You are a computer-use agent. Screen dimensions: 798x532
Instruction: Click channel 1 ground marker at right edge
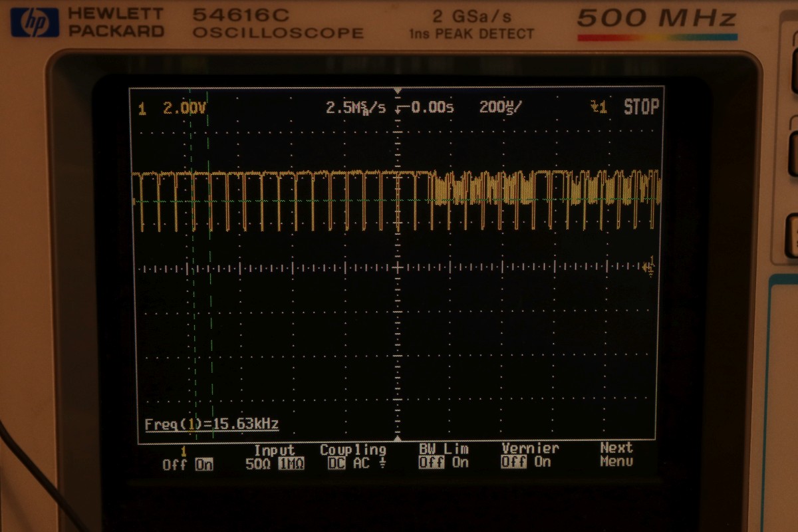pyautogui.click(x=650, y=265)
